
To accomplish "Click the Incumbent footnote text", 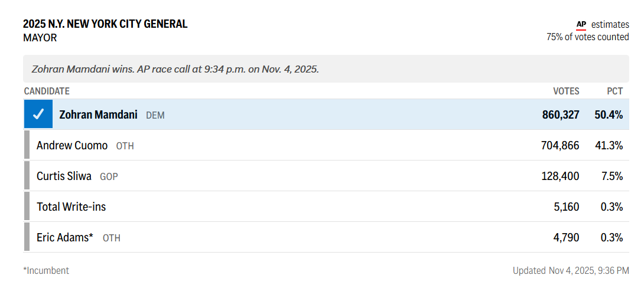I will pos(46,270).
